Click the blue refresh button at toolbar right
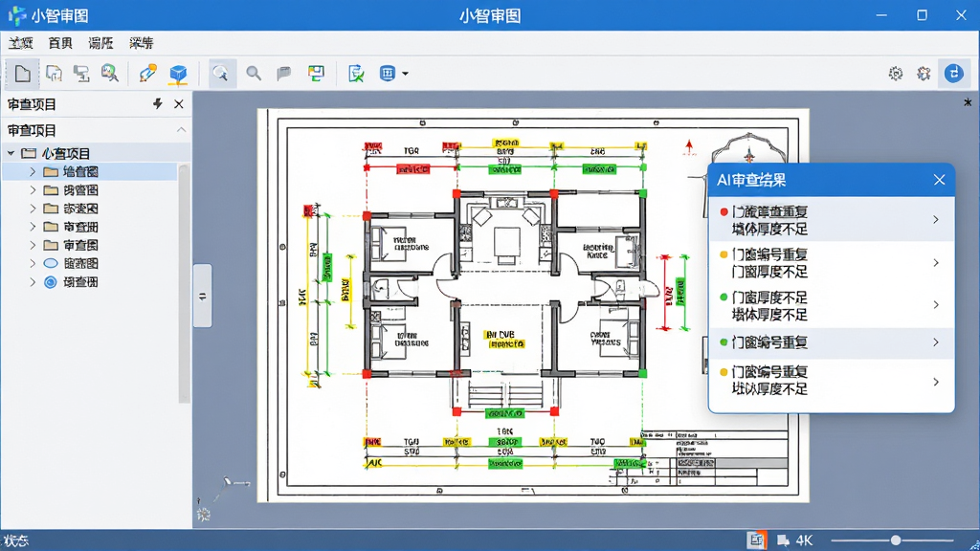The height and width of the screenshot is (551, 980). pos(954,74)
